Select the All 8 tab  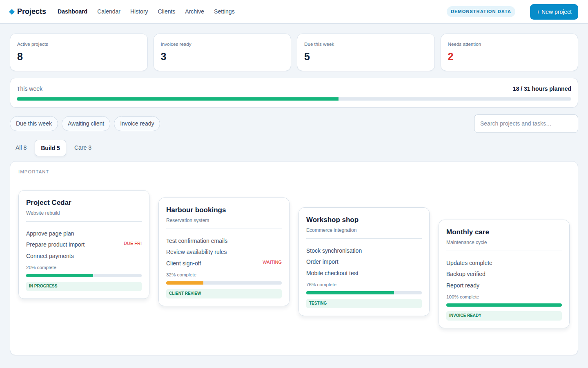(x=21, y=148)
